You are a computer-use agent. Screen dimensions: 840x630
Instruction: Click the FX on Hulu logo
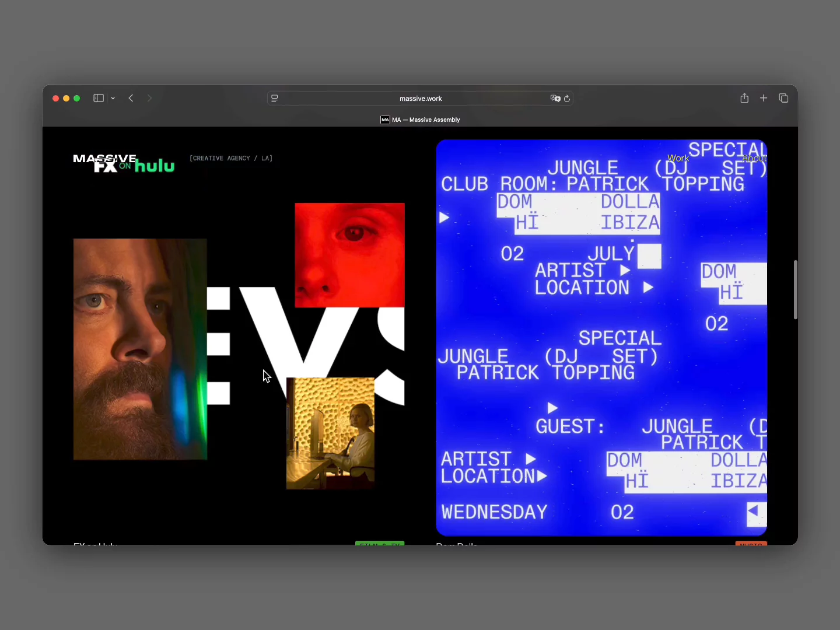[134, 166]
